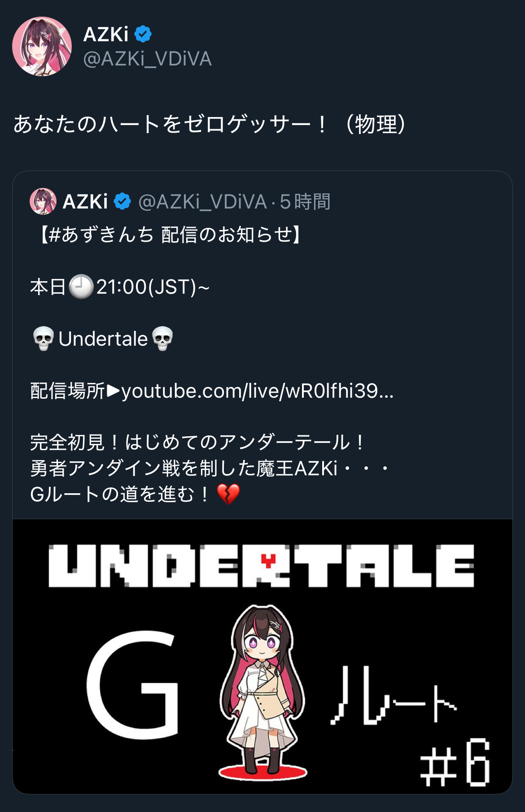Open quoted tweet via 完全初見 text line
Screen dimensions: 525x812
pos(197,443)
